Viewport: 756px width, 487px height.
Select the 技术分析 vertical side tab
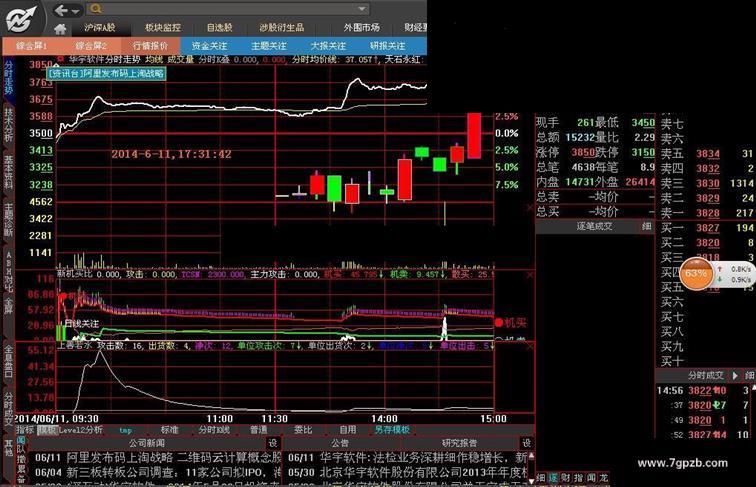[9, 124]
